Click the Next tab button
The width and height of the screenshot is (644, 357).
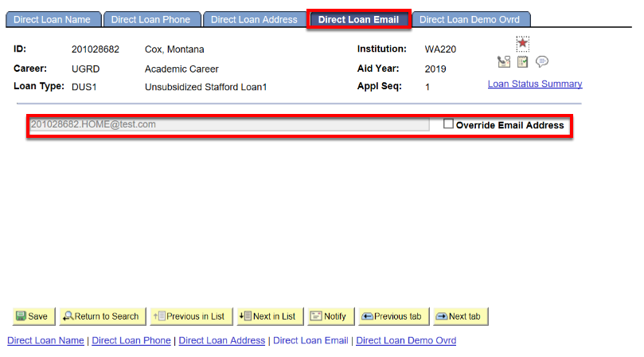(x=460, y=316)
